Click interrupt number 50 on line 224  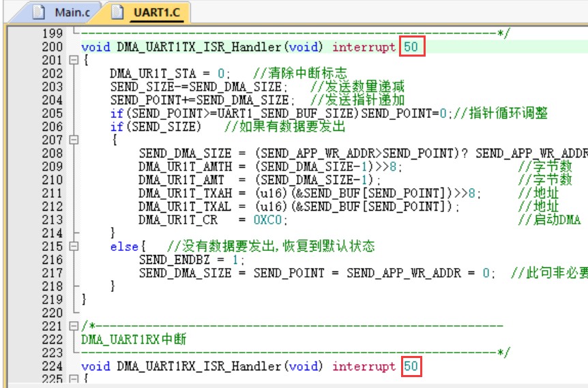411,366
